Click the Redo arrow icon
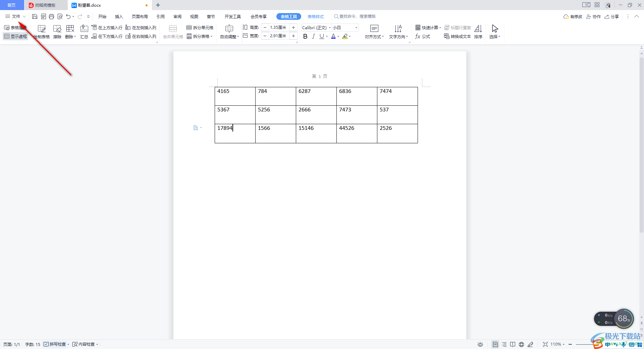 click(80, 16)
